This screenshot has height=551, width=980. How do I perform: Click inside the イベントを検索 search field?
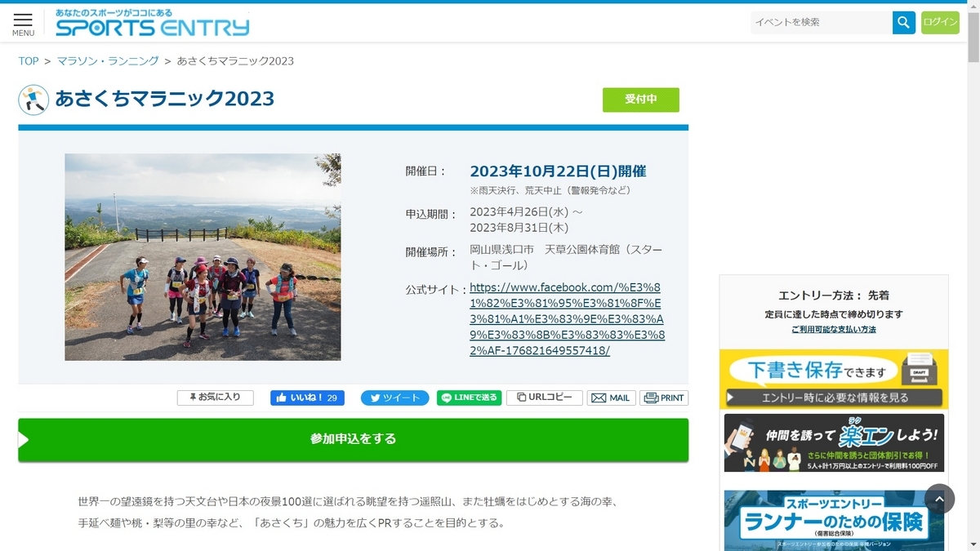point(822,22)
